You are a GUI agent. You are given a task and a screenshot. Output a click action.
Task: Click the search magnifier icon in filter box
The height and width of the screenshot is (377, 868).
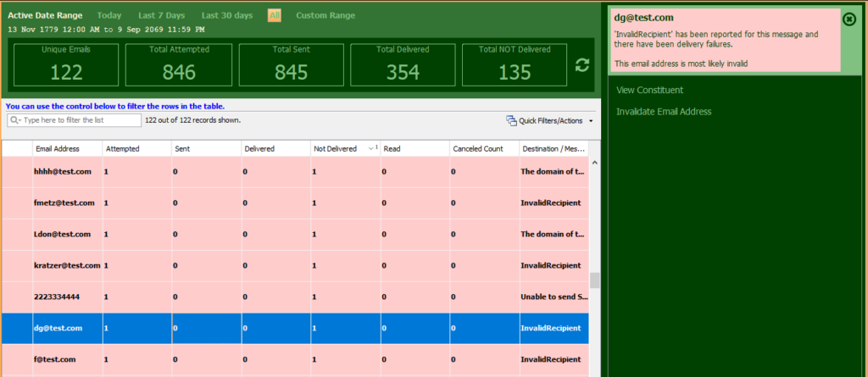pos(15,120)
